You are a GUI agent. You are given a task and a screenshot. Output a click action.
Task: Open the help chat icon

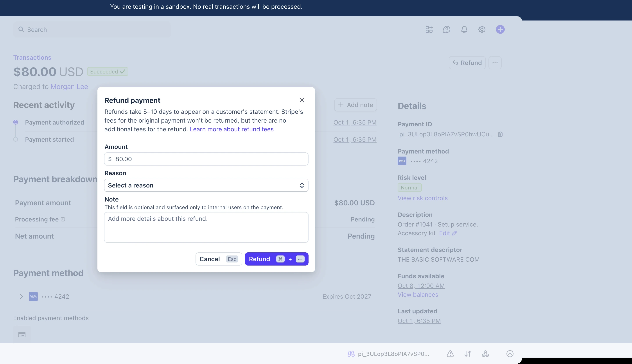tap(447, 30)
